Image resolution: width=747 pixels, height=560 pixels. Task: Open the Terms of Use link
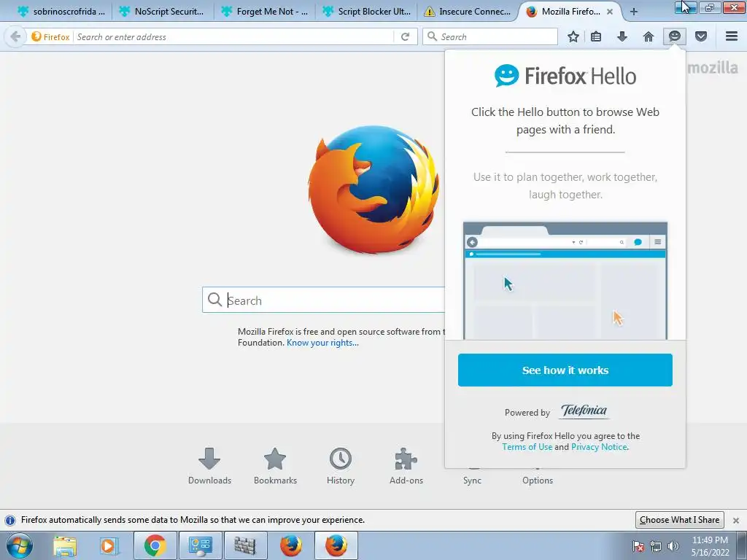527,447
